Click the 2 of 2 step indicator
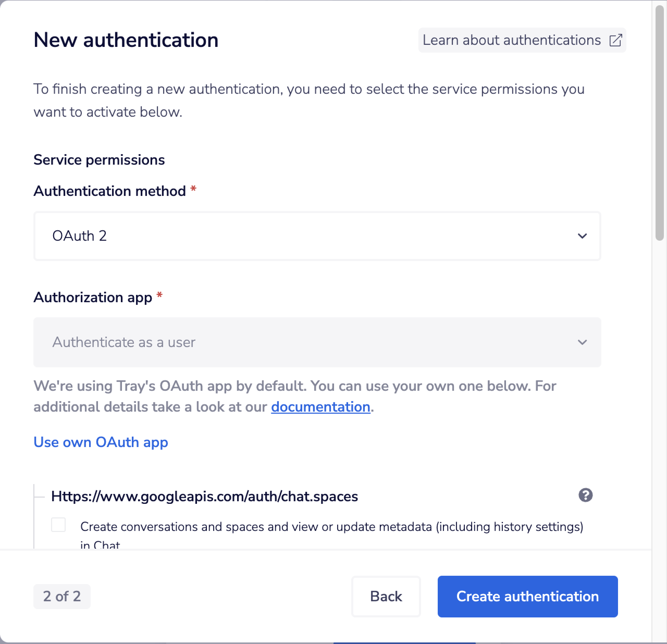Viewport: 667px width, 644px height. (62, 596)
